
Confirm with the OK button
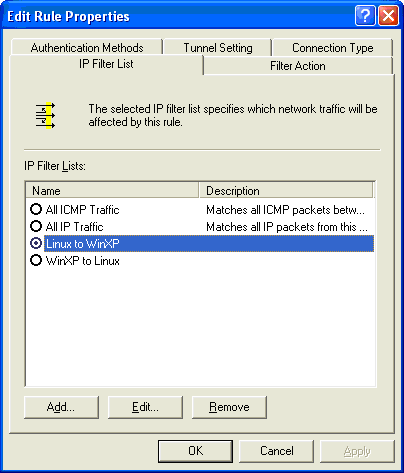[195, 451]
